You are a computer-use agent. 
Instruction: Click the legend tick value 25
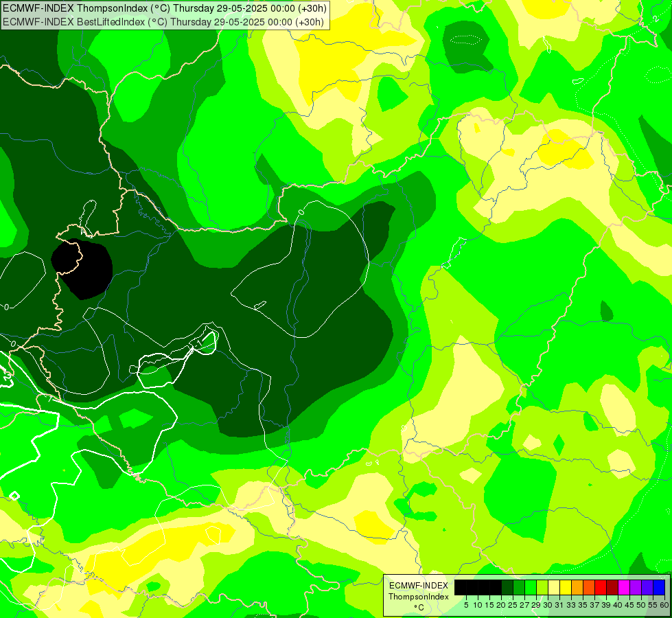(x=513, y=605)
